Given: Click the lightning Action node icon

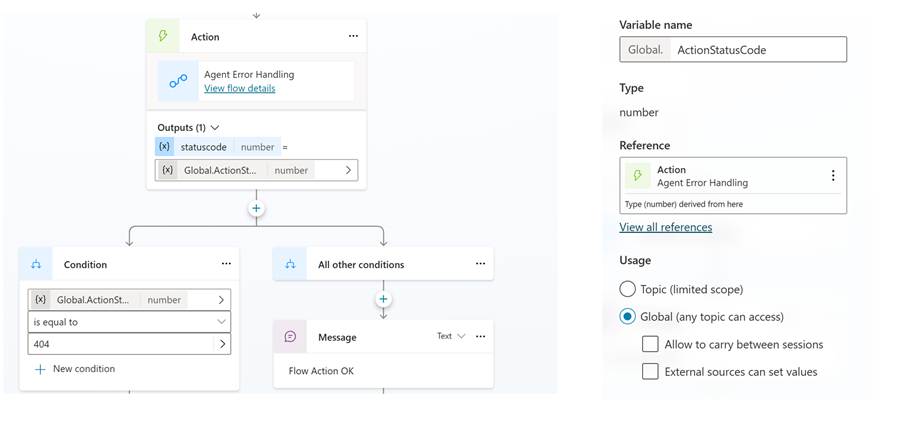Looking at the screenshot, I should pyautogui.click(x=164, y=36).
